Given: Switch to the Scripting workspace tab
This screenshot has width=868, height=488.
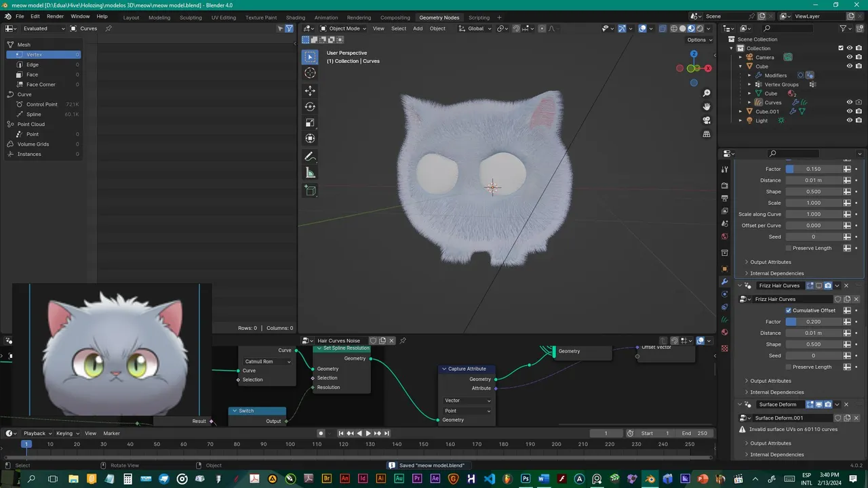Looking at the screenshot, I should (479, 18).
